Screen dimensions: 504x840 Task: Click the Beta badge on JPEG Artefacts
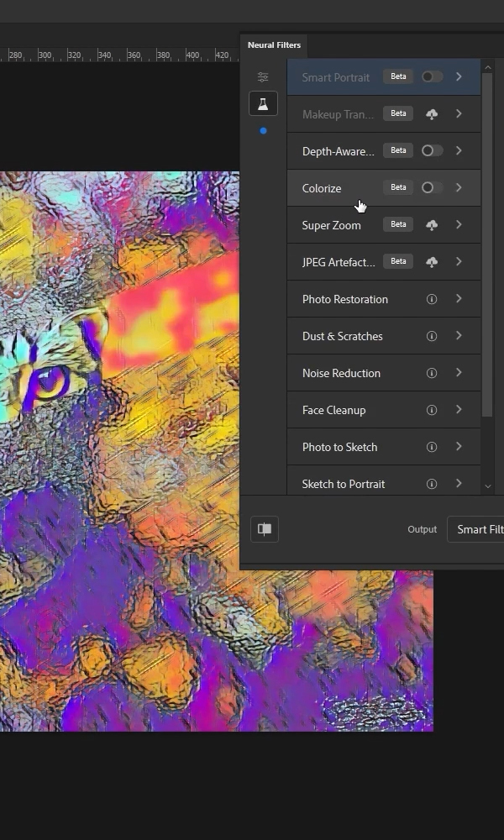point(398,261)
